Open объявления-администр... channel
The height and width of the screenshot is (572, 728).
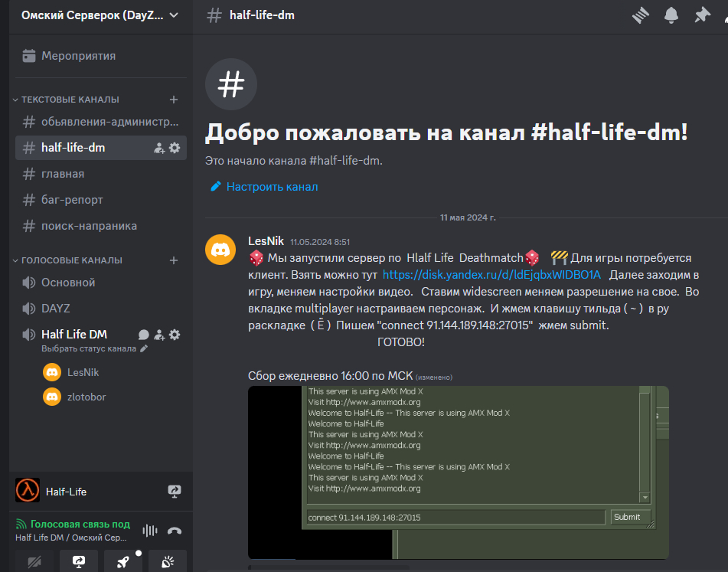click(x=101, y=122)
